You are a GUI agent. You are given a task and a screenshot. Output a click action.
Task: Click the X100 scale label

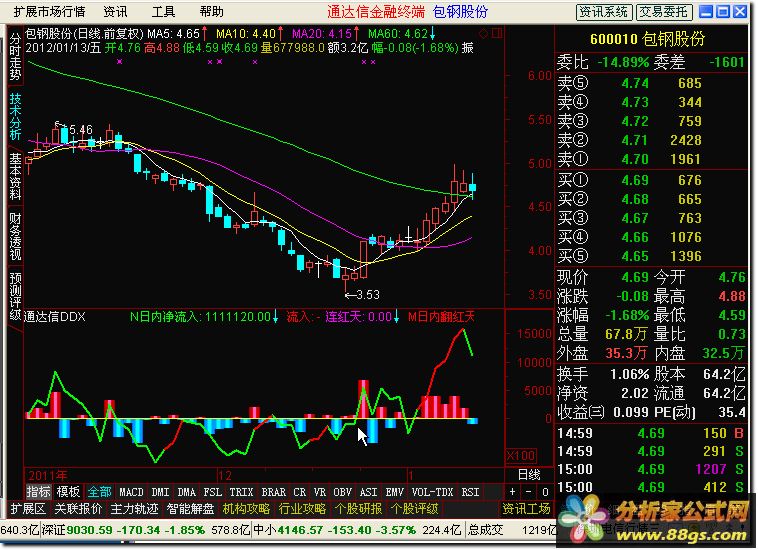tap(521, 455)
